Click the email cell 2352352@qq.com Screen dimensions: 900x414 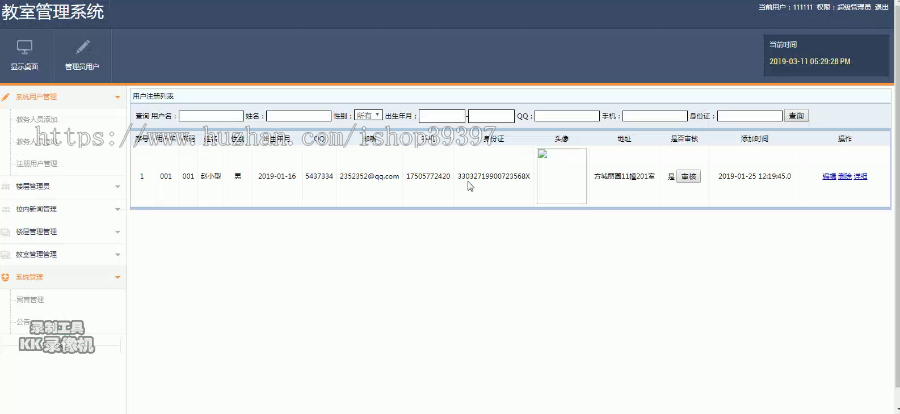369,176
